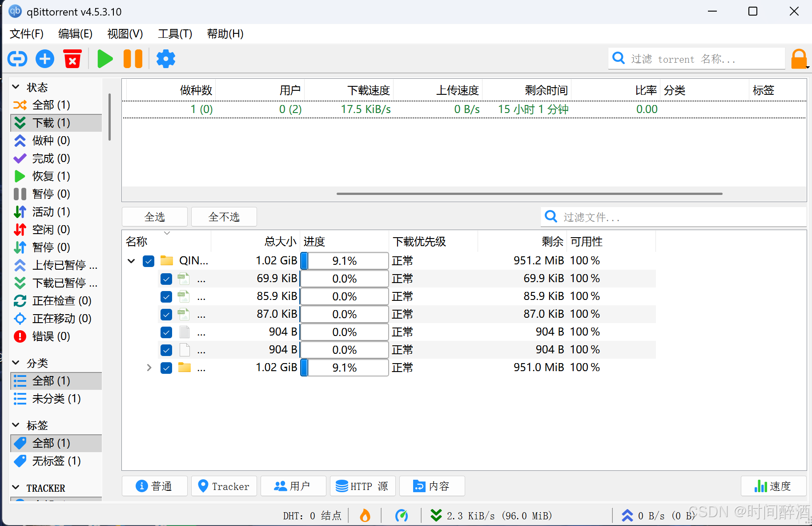Select the 无标签 (1) tag filter
The image size is (812, 526).
point(56,461)
